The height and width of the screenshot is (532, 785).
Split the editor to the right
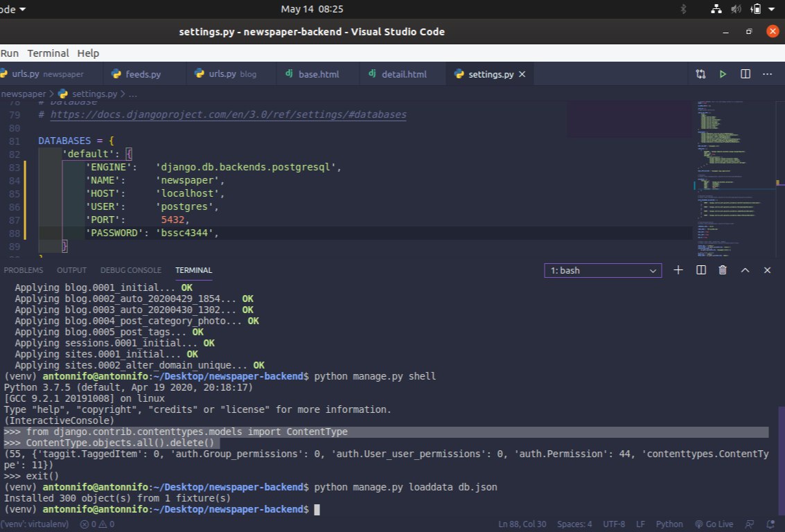coord(745,74)
